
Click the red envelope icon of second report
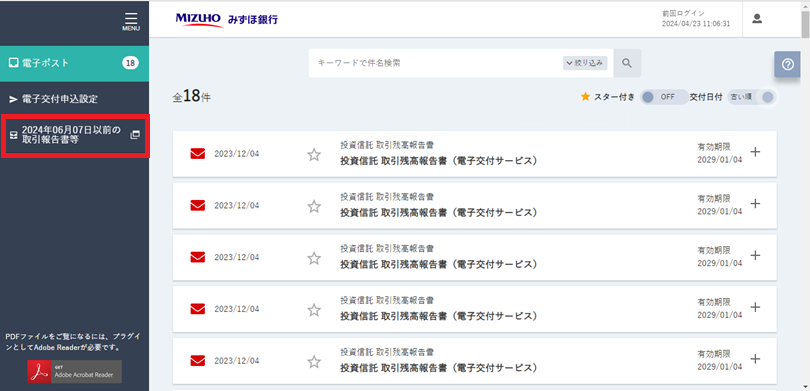pos(198,206)
